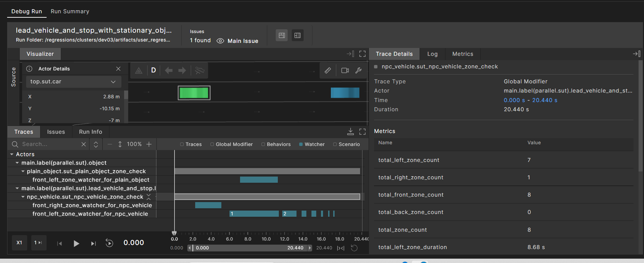Click the 20.440 s time link

544,100
